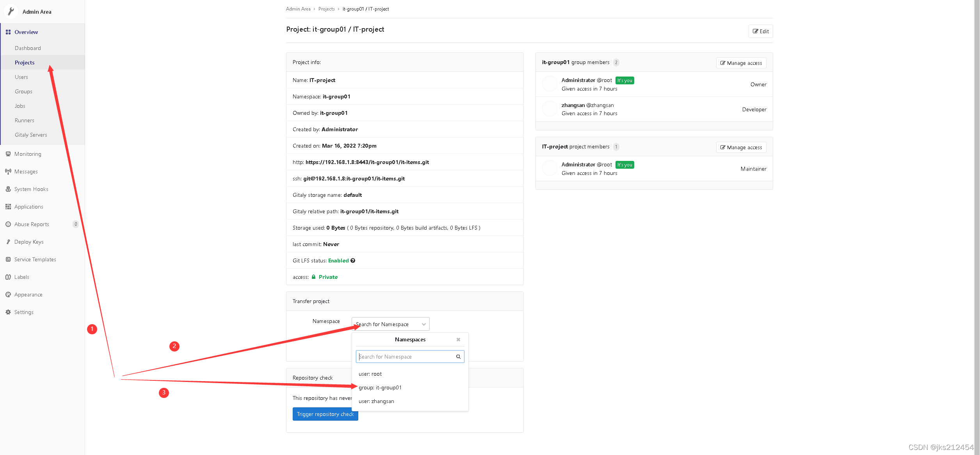Click Trigger repository check button
Image resolution: width=980 pixels, height=455 pixels.
click(x=325, y=414)
